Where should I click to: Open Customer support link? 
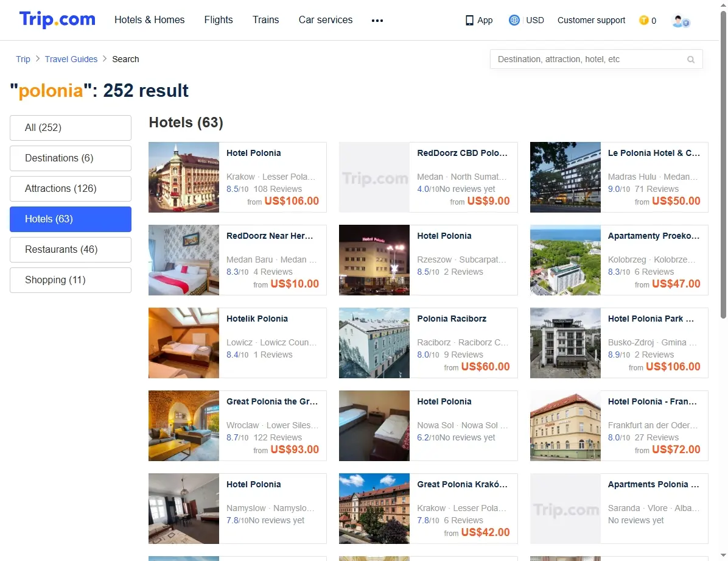click(591, 21)
